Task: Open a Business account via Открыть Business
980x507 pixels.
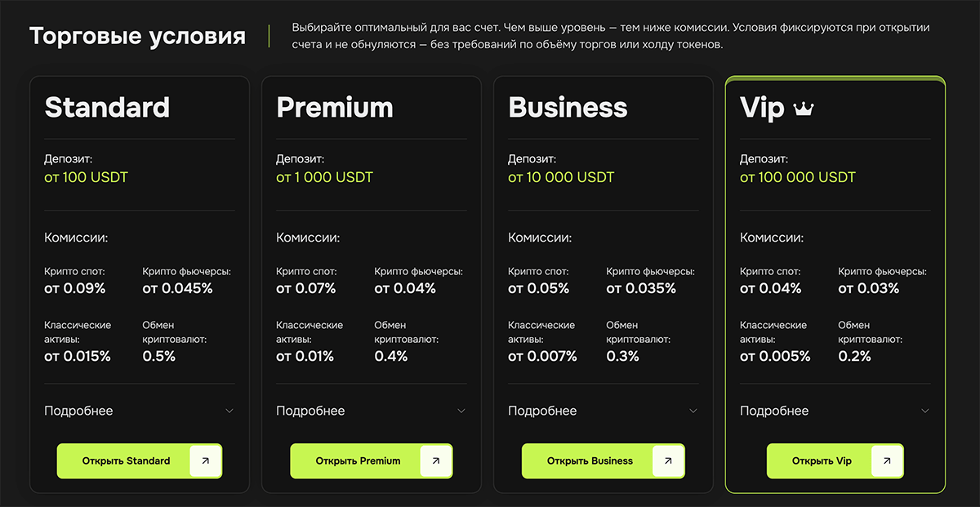Action: [x=604, y=461]
